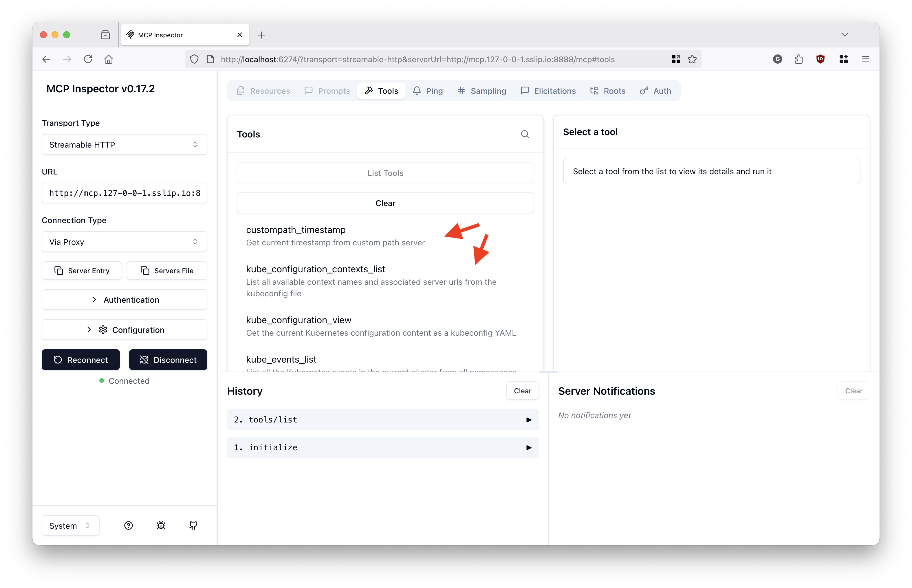The width and height of the screenshot is (912, 588).
Task: Select the kube_configuration_contexts_list tool
Action: (385, 281)
